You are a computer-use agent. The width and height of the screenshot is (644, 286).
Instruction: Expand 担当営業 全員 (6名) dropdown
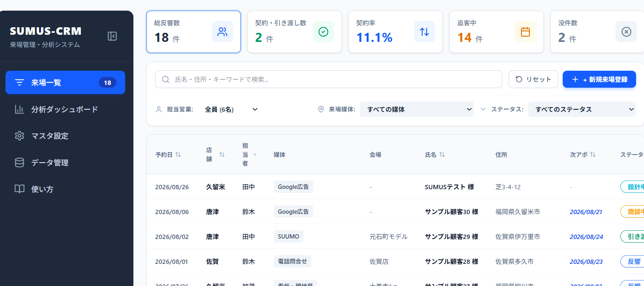click(x=231, y=109)
